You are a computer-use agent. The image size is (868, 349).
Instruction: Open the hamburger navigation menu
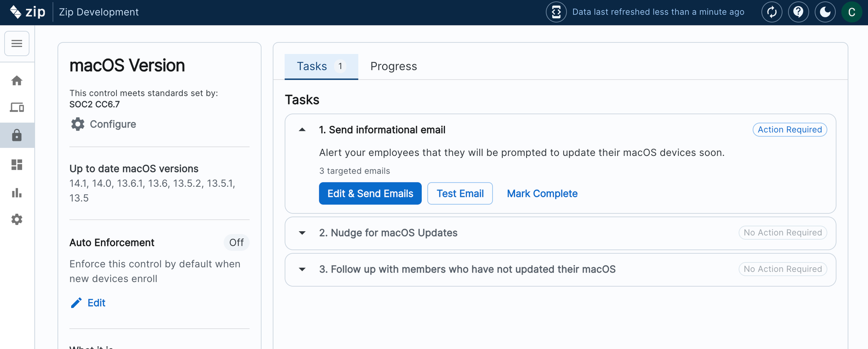point(17,43)
